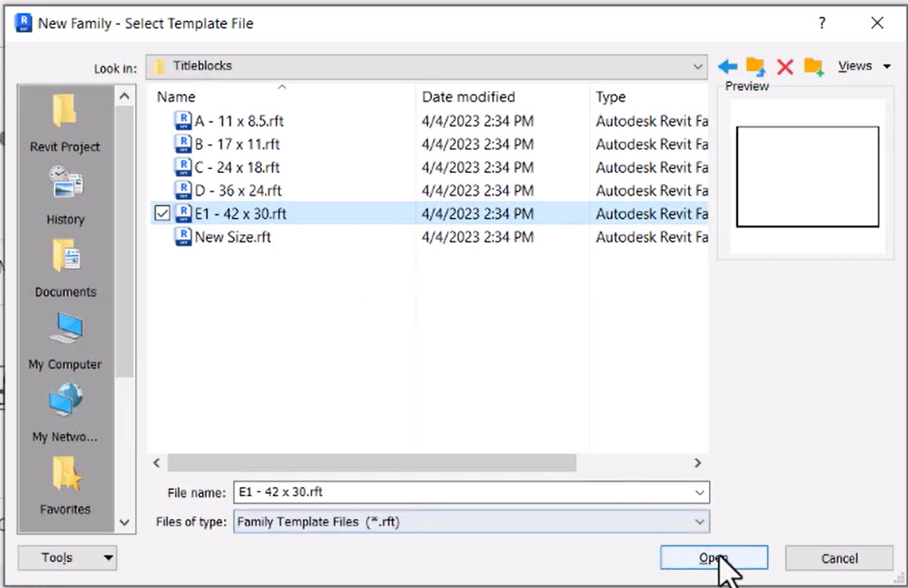Click the template preview thumbnail
The image size is (908, 588).
tap(807, 177)
